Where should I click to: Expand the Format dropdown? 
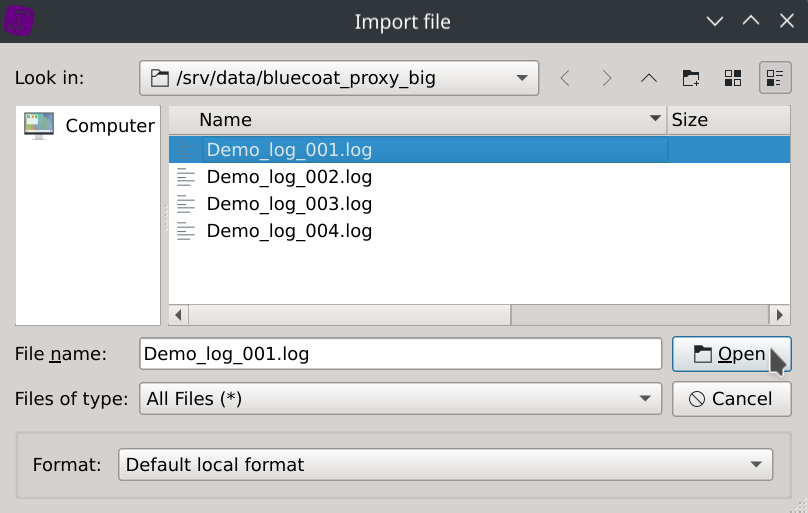pos(754,465)
